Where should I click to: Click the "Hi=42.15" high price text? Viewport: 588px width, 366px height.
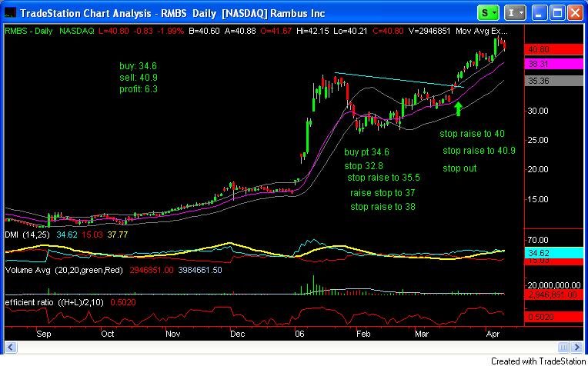pyautogui.click(x=312, y=31)
